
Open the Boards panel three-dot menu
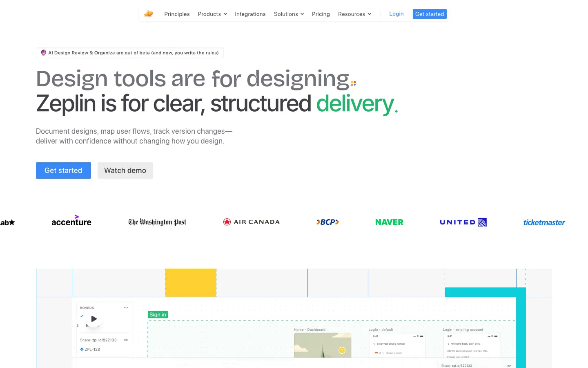click(126, 307)
